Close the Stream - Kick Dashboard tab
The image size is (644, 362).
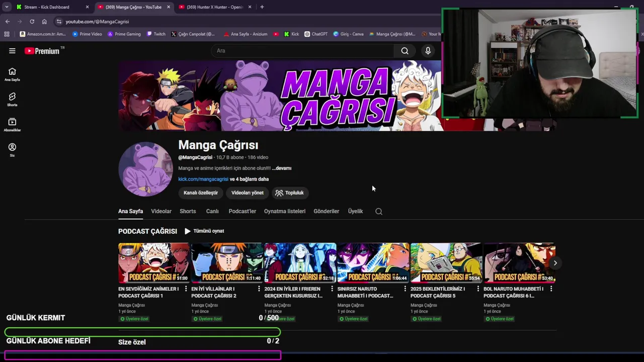click(x=87, y=7)
